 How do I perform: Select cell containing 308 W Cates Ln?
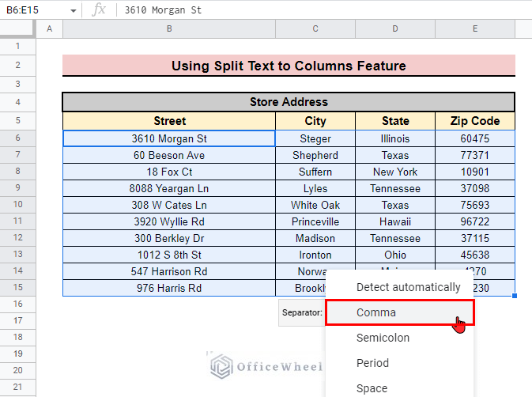pyautogui.click(x=169, y=205)
